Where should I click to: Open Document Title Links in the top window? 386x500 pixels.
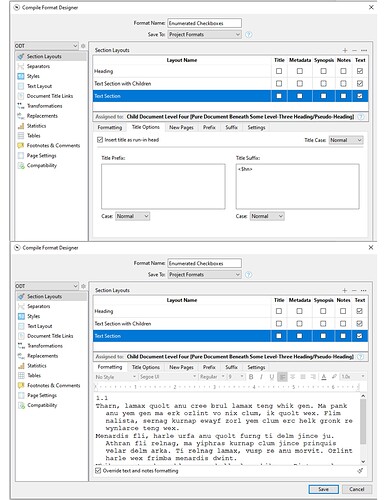[50, 96]
